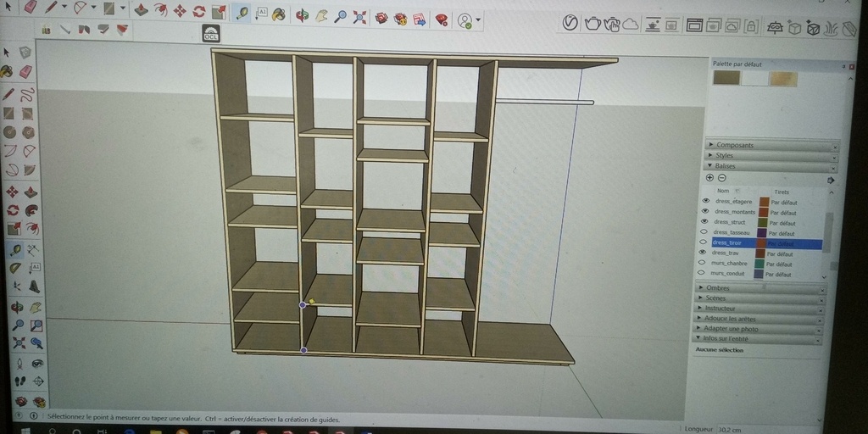The width and height of the screenshot is (868, 434).
Task: Select the Eraser tool in top toolbar
Action: pos(31,7)
